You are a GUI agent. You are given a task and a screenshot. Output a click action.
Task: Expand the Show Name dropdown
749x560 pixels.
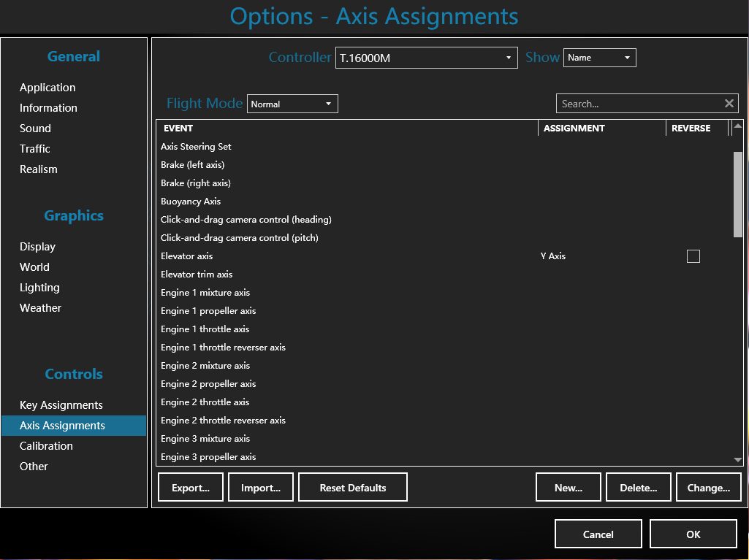click(599, 58)
